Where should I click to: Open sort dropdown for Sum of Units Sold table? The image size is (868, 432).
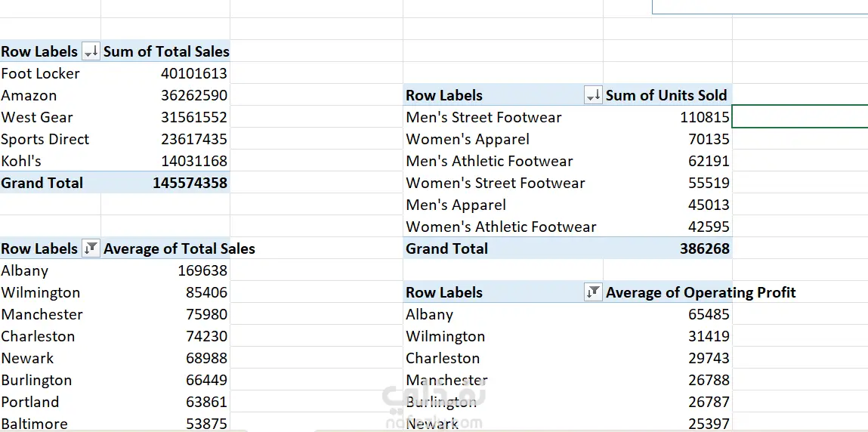pos(593,95)
